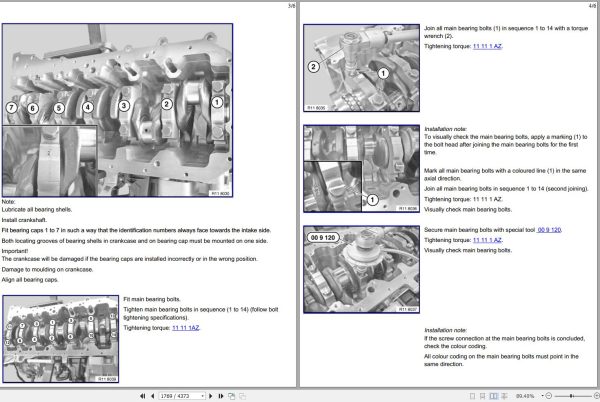
Task: Switch to single page view
Action: click(x=472, y=396)
